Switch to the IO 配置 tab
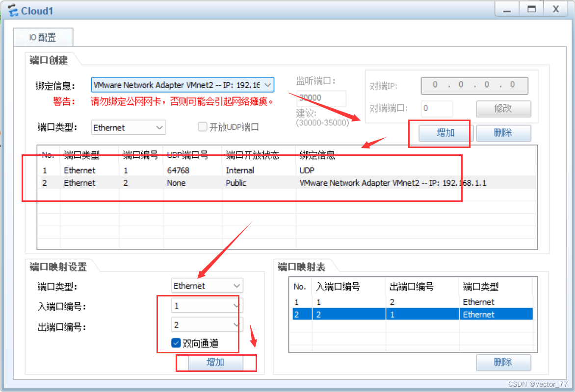Image resolution: width=575 pixels, height=392 pixels. pos(43,37)
